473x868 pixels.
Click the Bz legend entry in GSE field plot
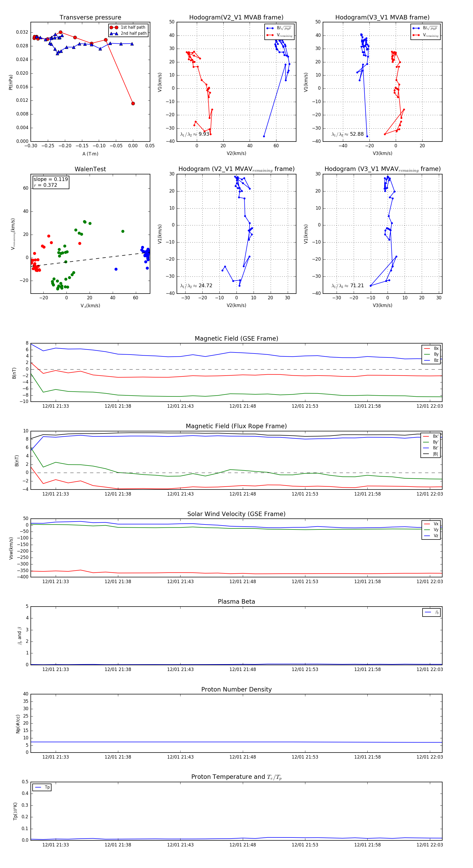pyautogui.click(x=431, y=361)
